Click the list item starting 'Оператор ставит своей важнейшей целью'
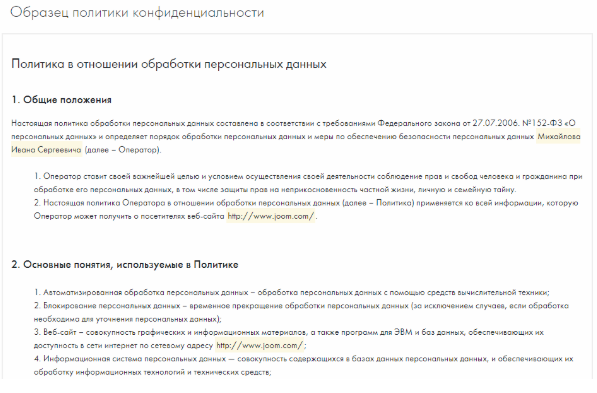 coord(308,183)
